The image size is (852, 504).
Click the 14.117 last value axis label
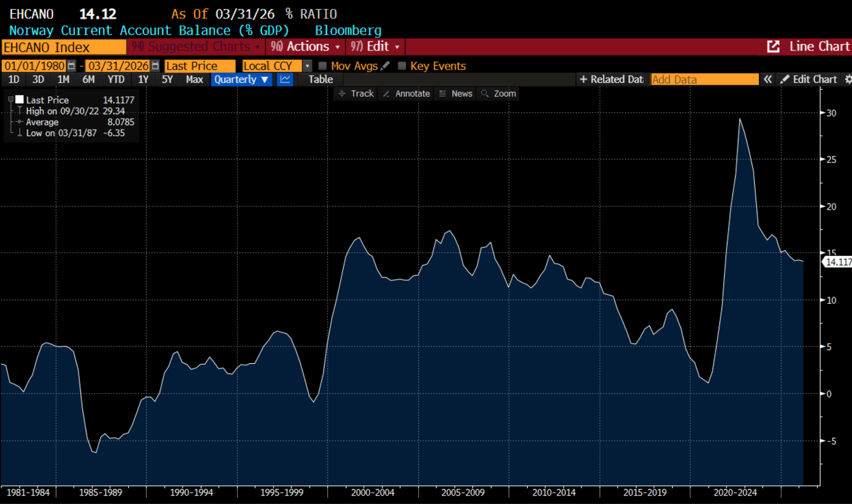coord(838,262)
